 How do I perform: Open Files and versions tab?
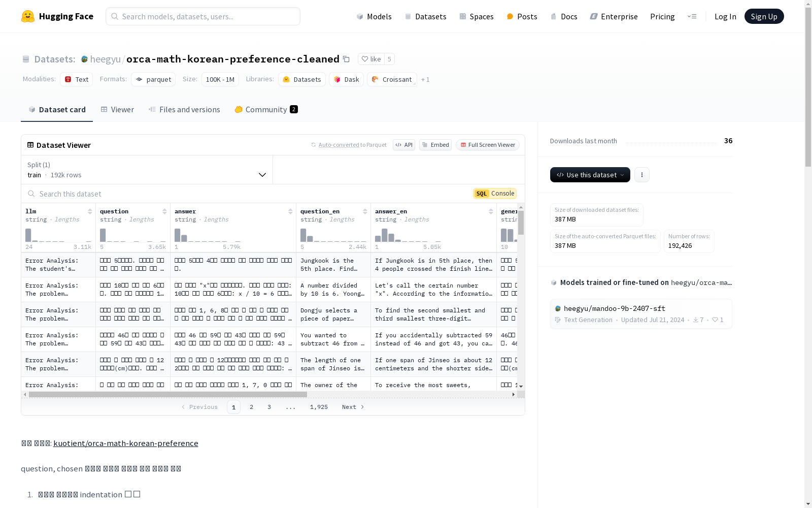click(x=184, y=109)
